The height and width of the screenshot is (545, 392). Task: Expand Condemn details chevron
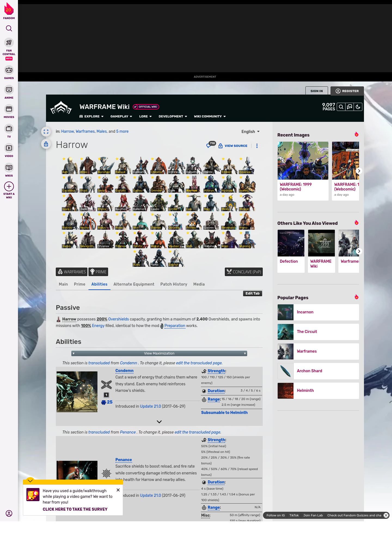159,422
